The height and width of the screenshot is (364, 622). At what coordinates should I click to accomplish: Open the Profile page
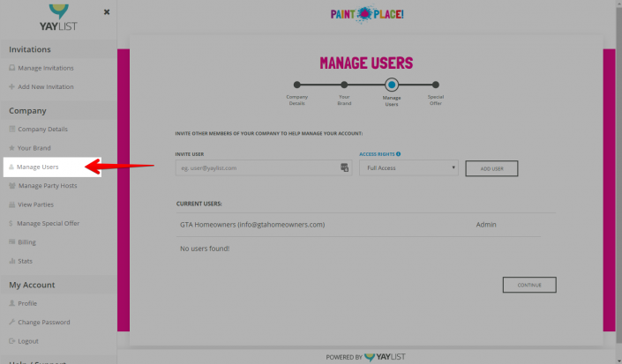[x=27, y=303]
